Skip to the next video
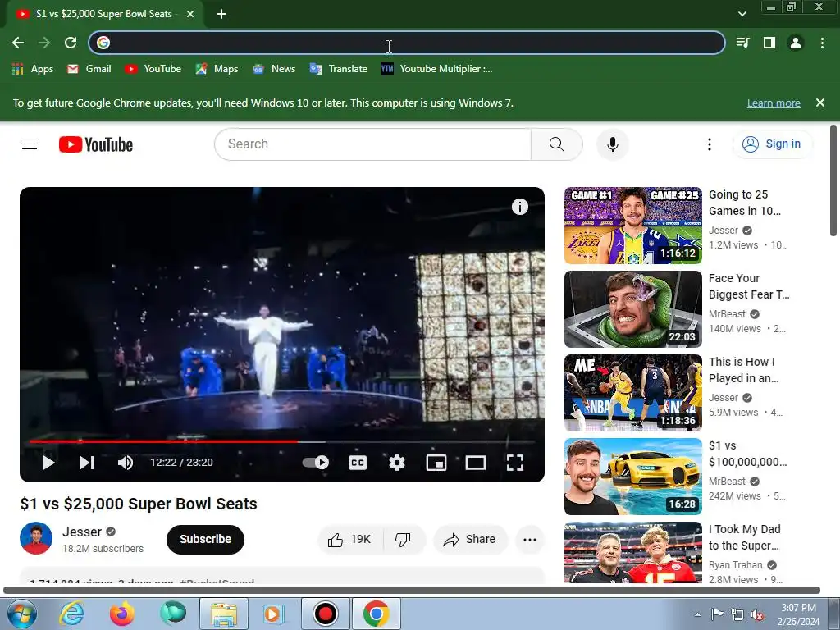The width and height of the screenshot is (840, 630). point(87,463)
